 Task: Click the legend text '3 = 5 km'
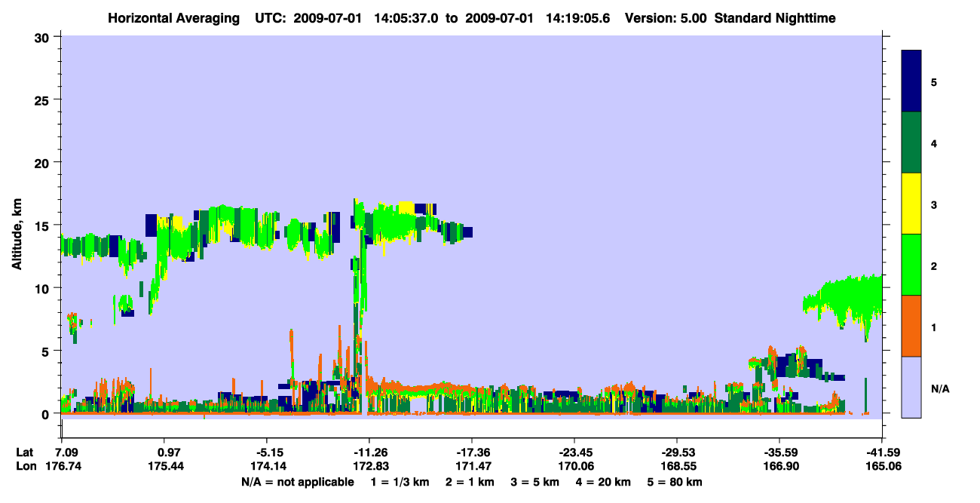point(535,481)
